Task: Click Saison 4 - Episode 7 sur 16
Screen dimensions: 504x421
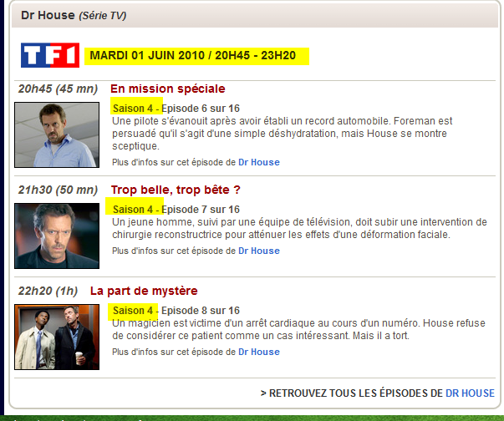Action: [x=176, y=210]
